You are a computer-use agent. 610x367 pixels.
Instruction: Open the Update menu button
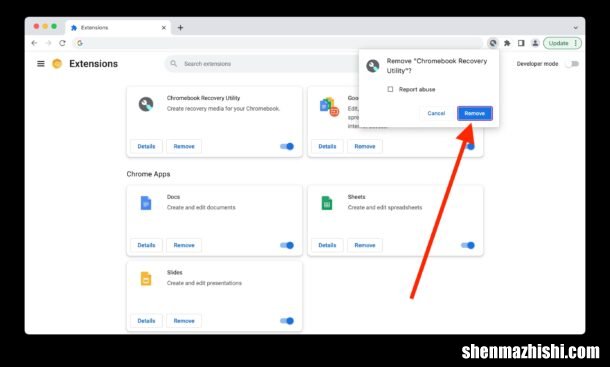[x=563, y=43]
